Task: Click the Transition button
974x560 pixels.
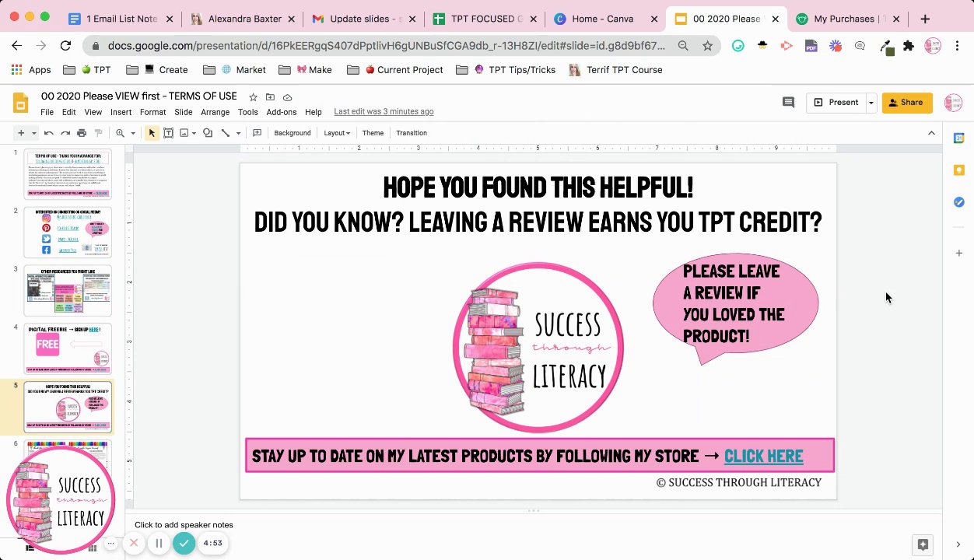Action: (412, 133)
